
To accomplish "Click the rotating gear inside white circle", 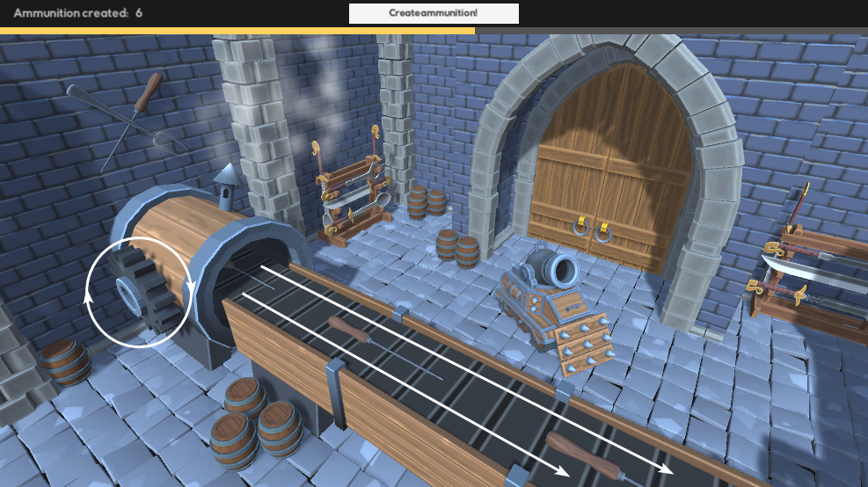I will [x=141, y=290].
